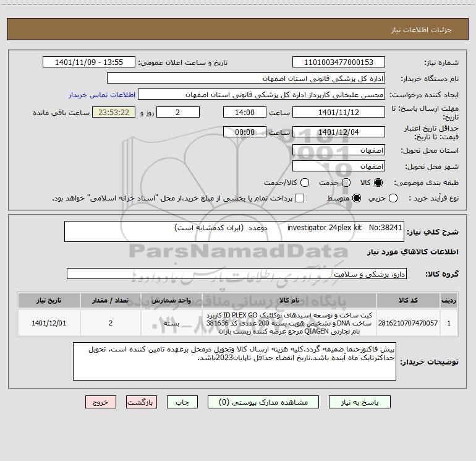The height and width of the screenshot is (461, 476).
Task: Click نام کالا column header
Action: [289, 300]
